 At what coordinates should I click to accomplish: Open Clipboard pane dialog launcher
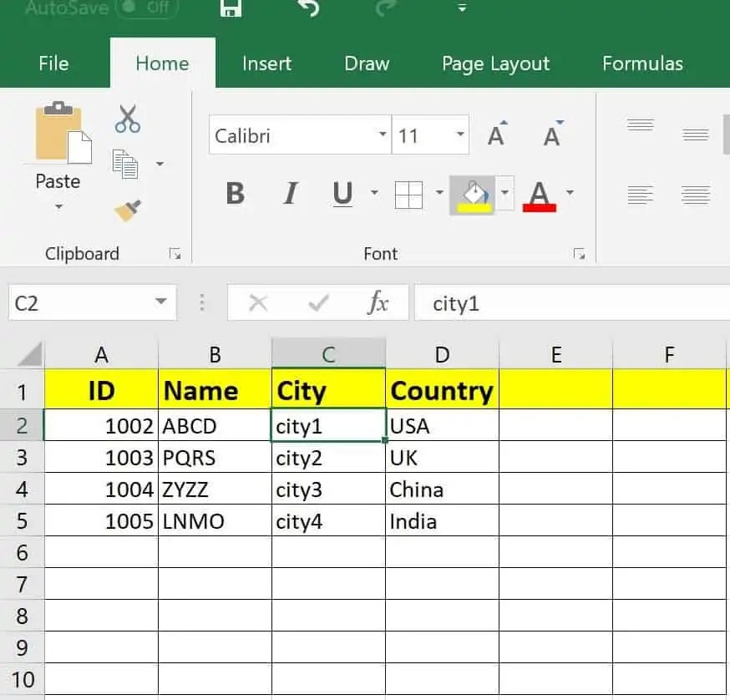[x=175, y=254]
